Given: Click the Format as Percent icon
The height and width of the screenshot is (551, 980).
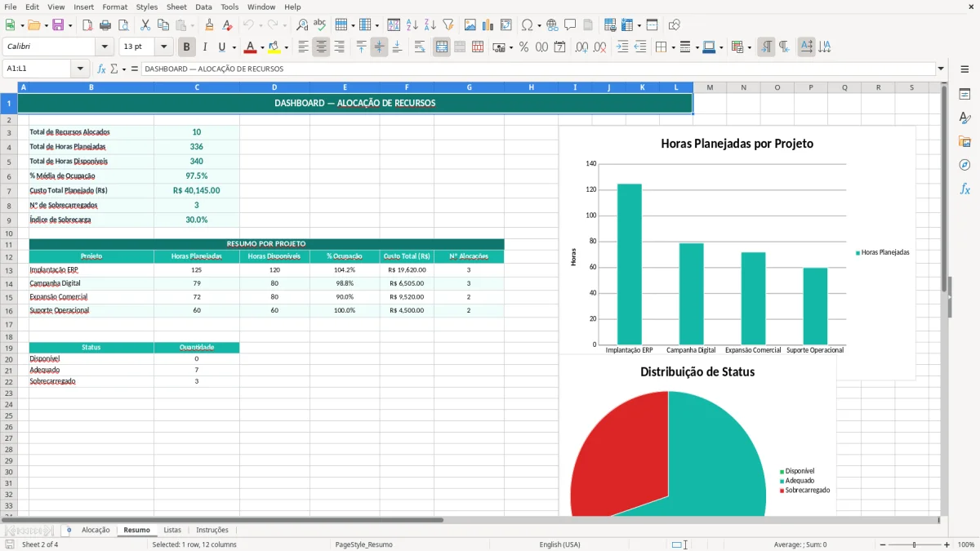Looking at the screenshot, I should point(523,47).
